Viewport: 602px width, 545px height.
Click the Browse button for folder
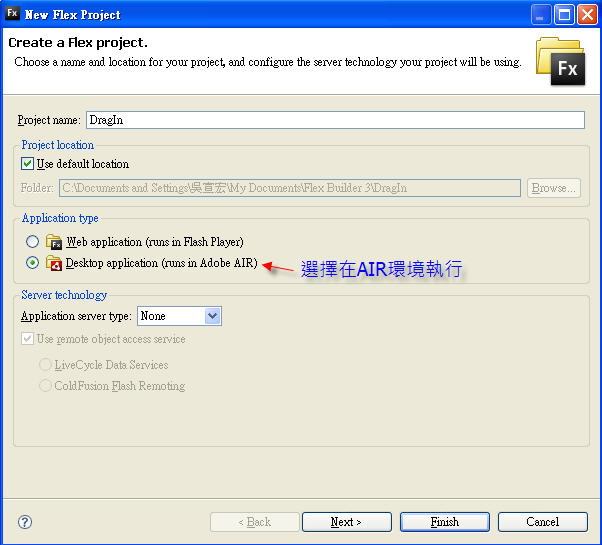pyautogui.click(x=554, y=188)
